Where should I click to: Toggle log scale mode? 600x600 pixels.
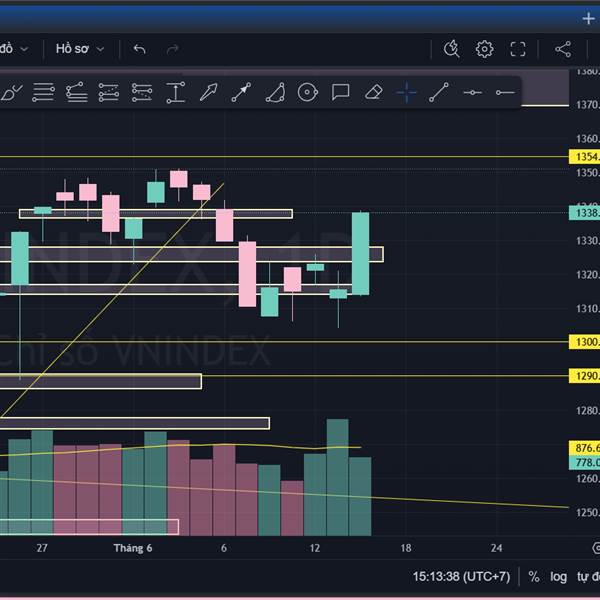coord(558,576)
